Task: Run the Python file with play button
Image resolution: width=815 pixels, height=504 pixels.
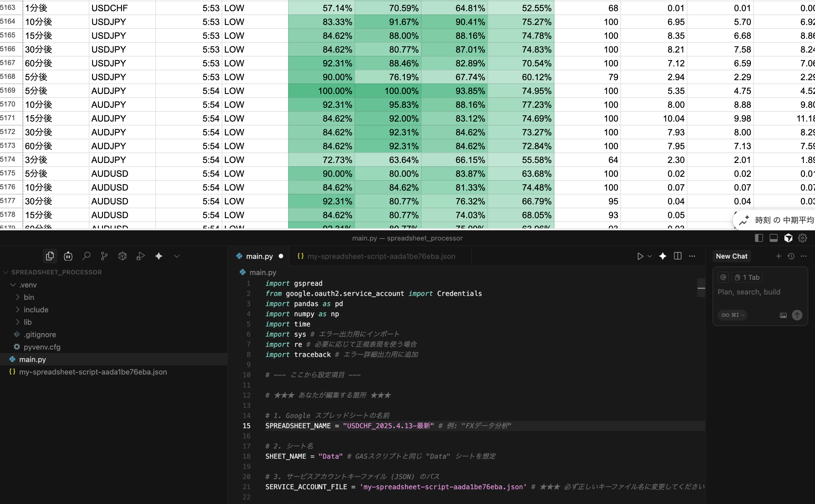Action: click(x=640, y=256)
